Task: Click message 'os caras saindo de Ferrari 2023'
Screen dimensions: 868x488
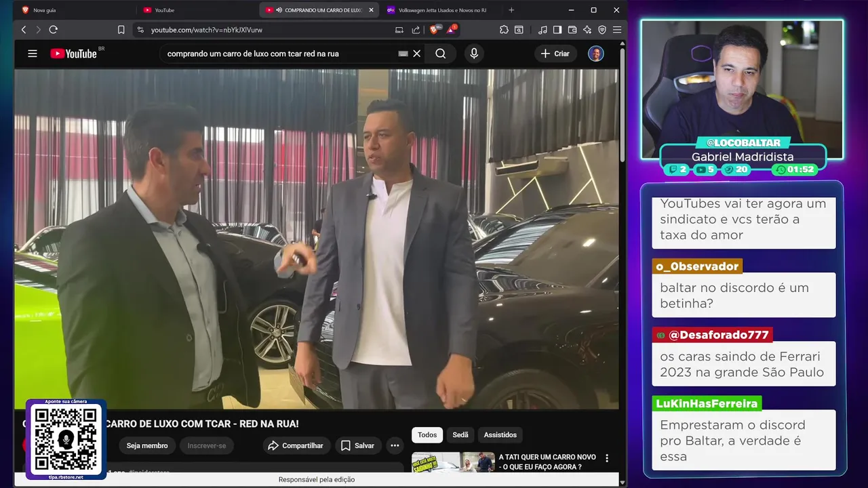Action: (x=744, y=364)
